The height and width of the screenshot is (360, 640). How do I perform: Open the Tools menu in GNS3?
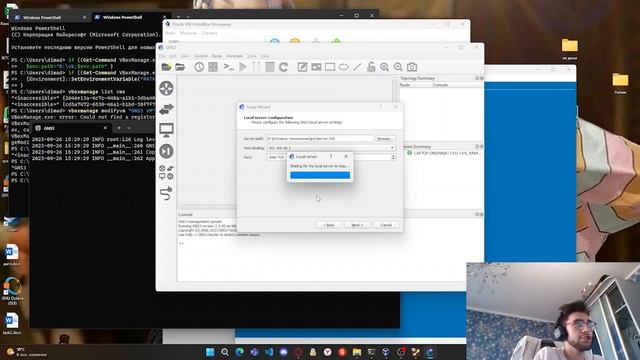pyautogui.click(x=252, y=56)
